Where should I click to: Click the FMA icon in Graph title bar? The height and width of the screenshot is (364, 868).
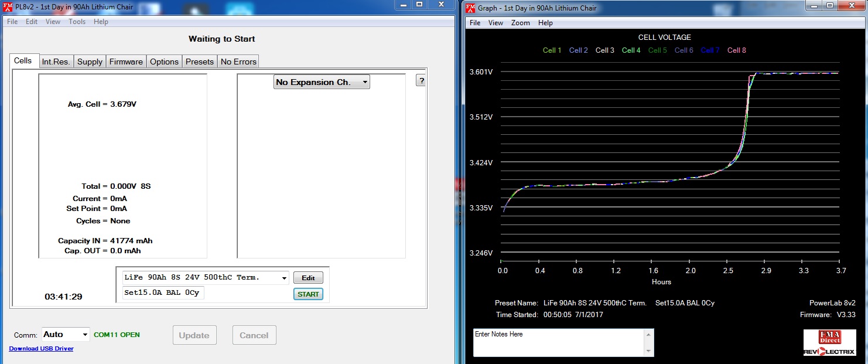pos(471,7)
